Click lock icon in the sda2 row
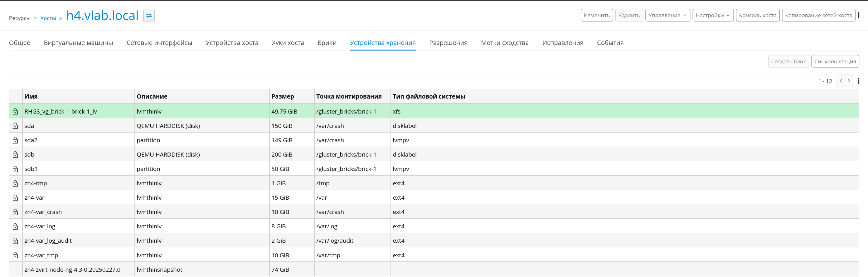This screenshot has width=868, height=277. pyautogui.click(x=16, y=140)
